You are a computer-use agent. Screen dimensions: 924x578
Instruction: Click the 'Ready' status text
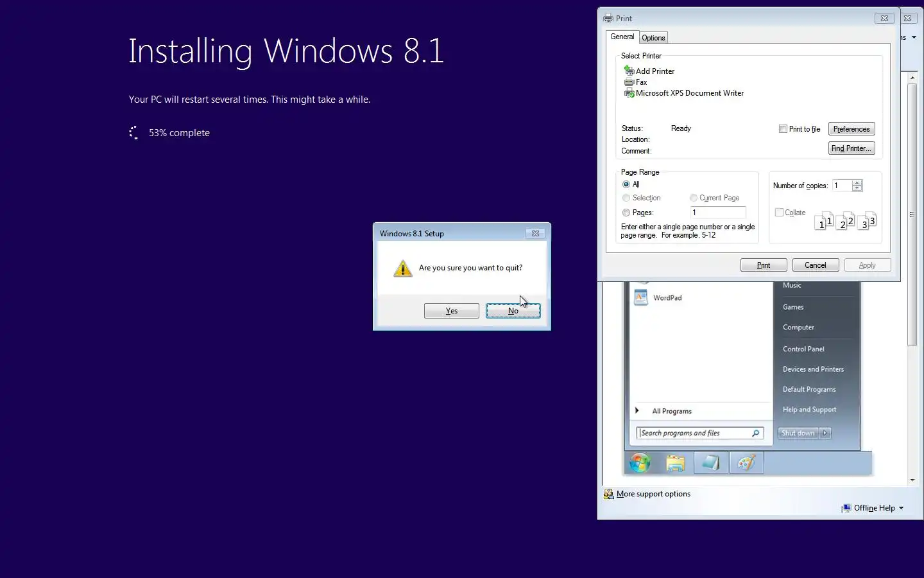(x=681, y=128)
